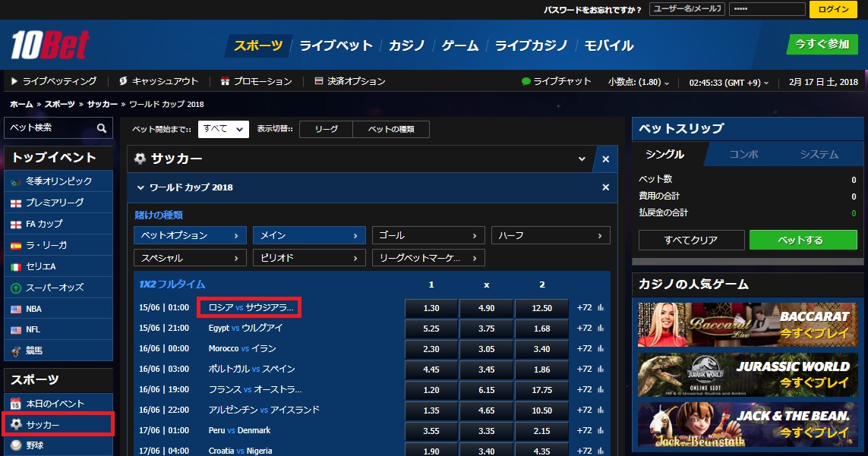868x456 pixels.
Task: Click すべてクリア in the bet slip
Action: [691, 241]
